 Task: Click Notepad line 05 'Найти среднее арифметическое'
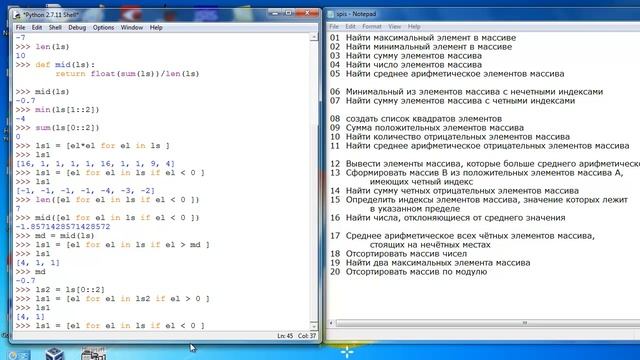point(447,73)
